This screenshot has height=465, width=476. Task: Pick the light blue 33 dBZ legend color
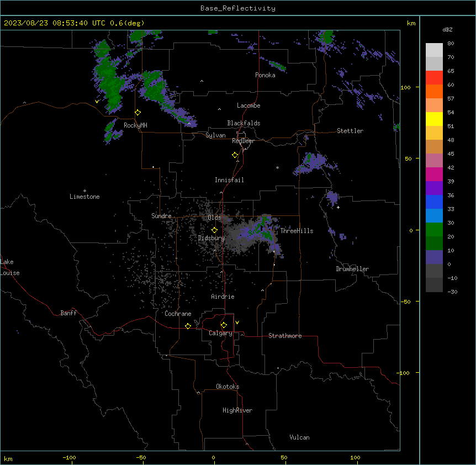pyautogui.click(x=434, y=216)
